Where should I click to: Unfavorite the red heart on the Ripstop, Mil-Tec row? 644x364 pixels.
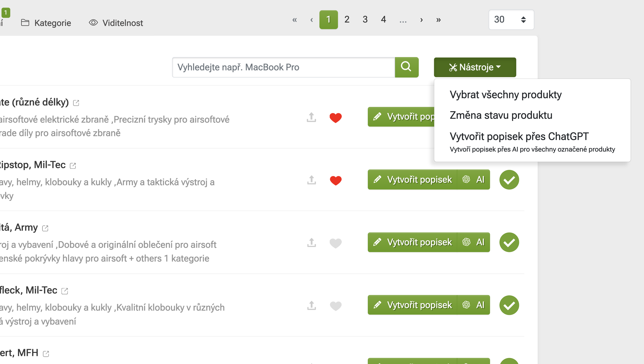(336, 180)
